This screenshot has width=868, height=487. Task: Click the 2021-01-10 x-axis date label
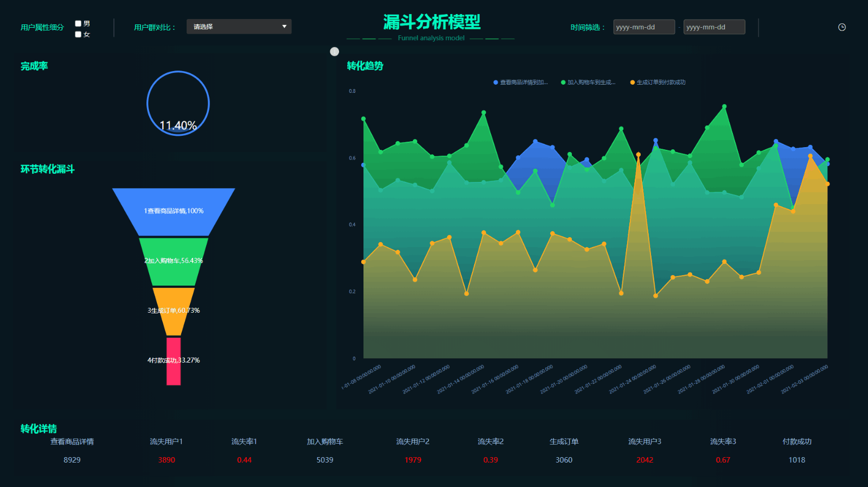coord(392,379)
